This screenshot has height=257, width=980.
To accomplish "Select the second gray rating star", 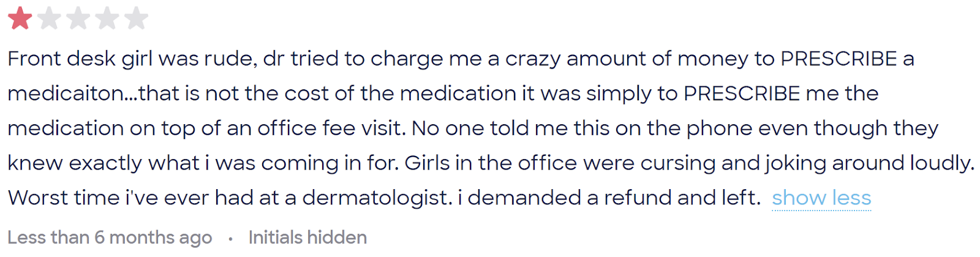I will click(49, 18).
